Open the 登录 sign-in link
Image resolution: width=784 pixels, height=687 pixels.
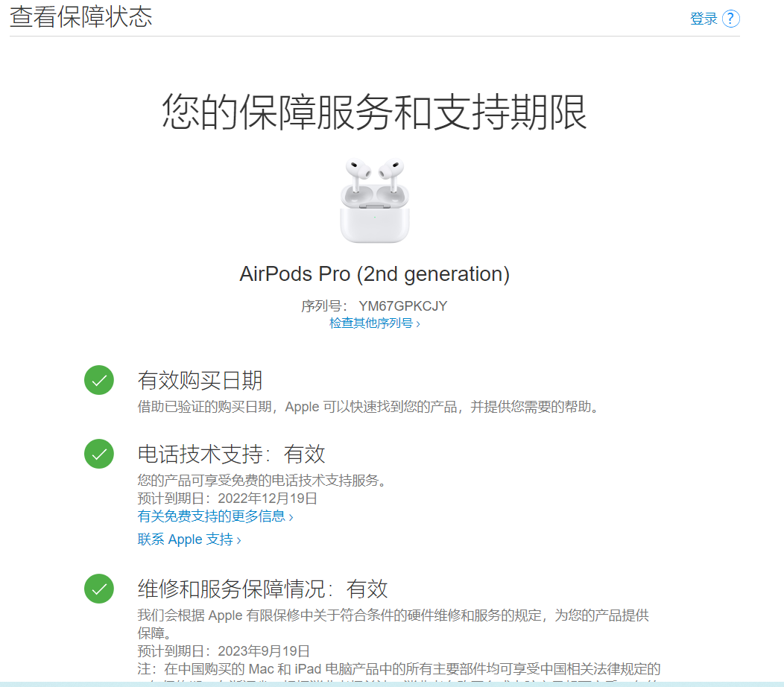704,19
